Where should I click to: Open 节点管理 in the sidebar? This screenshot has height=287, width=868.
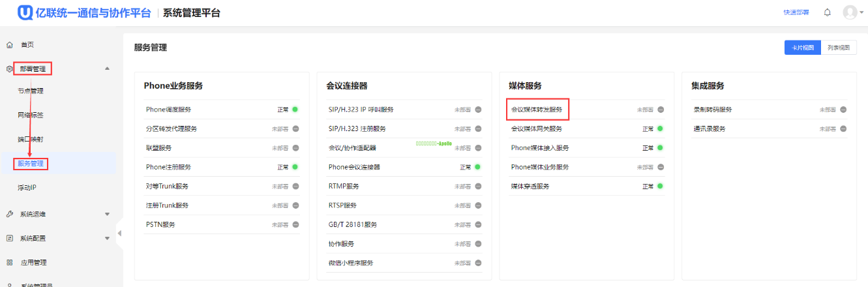pyautogui.click(x=31, y=91)
